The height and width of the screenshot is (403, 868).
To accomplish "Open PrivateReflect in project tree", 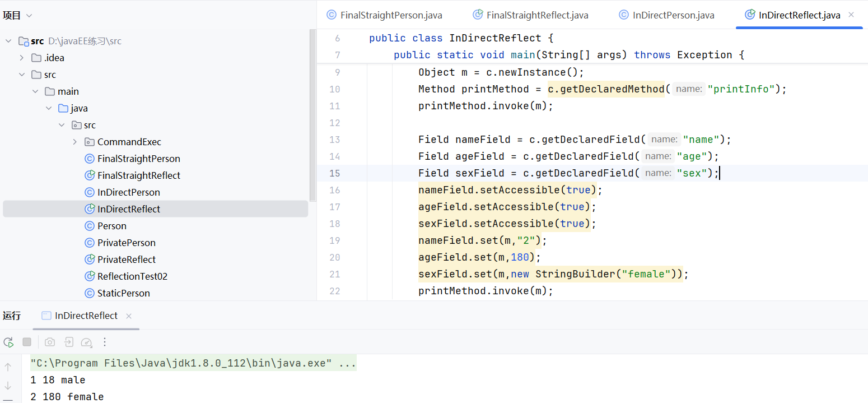I will [127, 260].
